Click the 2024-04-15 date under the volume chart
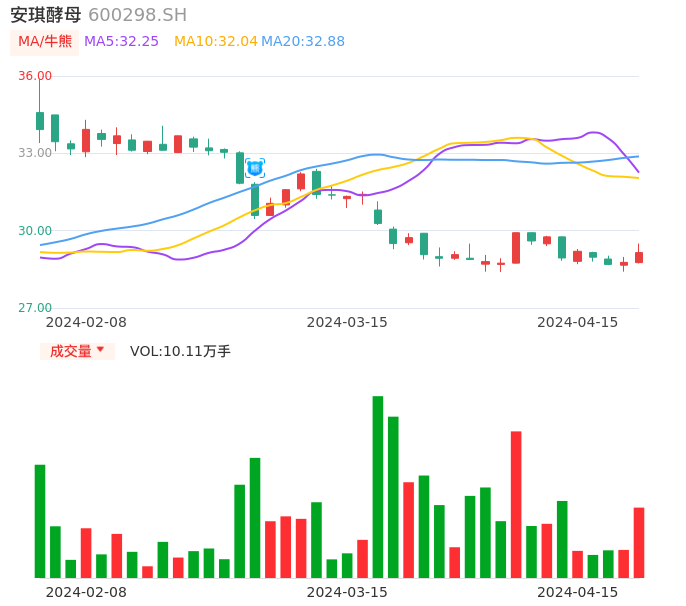Screen dimensions: 686x606 point(577,592)
